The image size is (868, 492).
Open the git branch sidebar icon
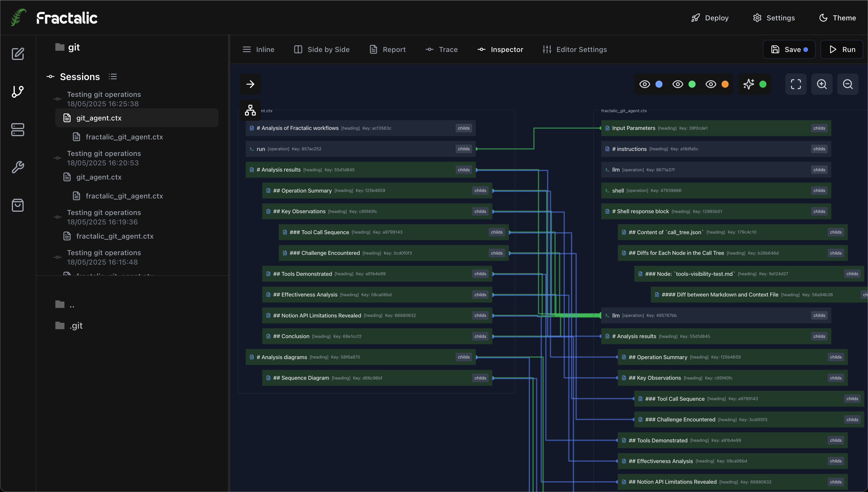[18, 92]
